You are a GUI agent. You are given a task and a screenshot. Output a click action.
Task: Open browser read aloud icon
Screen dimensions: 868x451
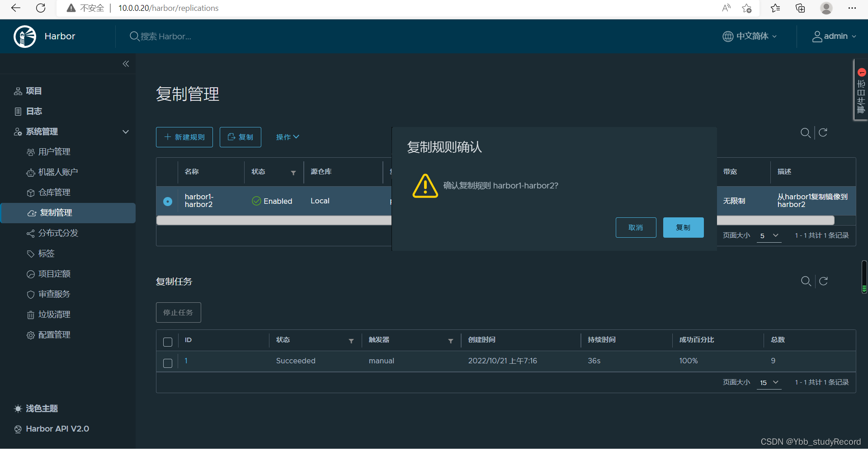tap(726, 8)
